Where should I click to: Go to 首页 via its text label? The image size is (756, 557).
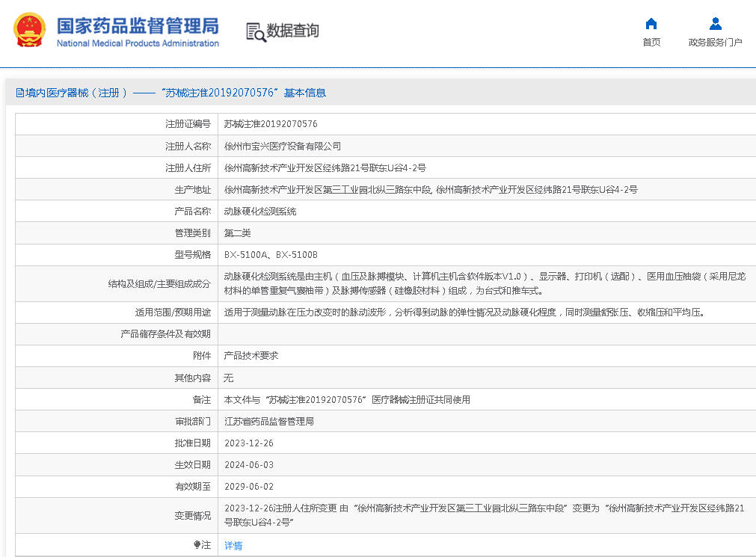651,43
